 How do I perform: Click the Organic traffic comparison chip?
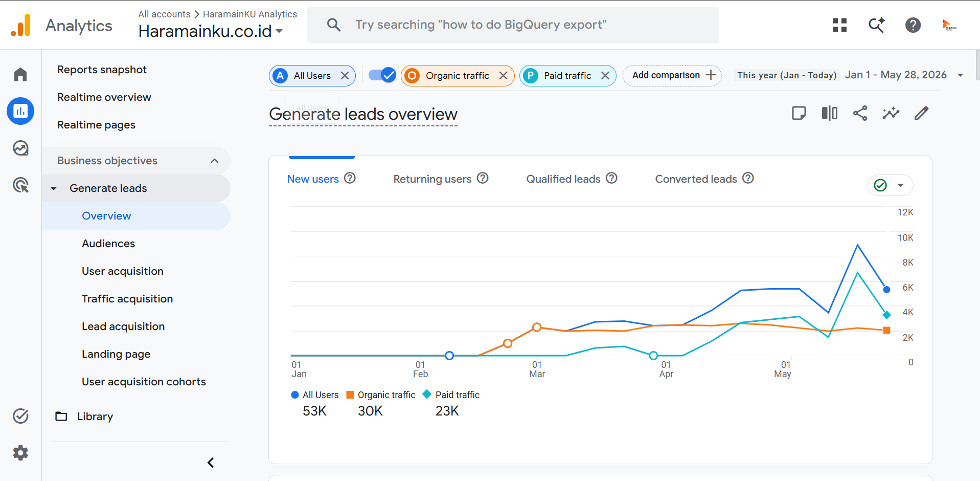pyautogui.click(x=458, y=76)
